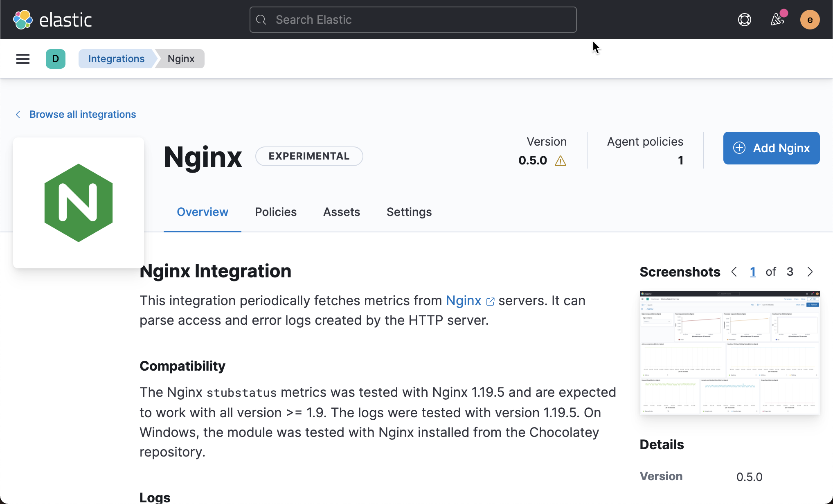
Task: Click Add Nginx button
Action: (x=772, y=148)
